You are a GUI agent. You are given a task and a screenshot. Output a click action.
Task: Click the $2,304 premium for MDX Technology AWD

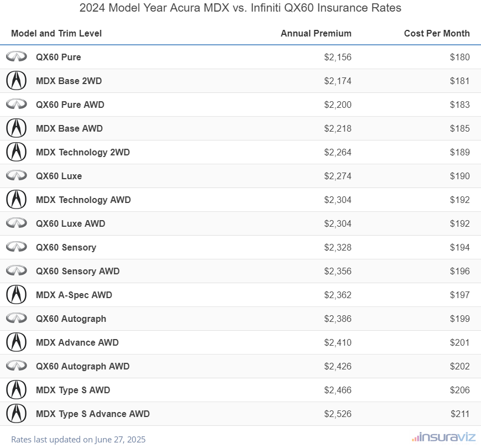point(338,200)
